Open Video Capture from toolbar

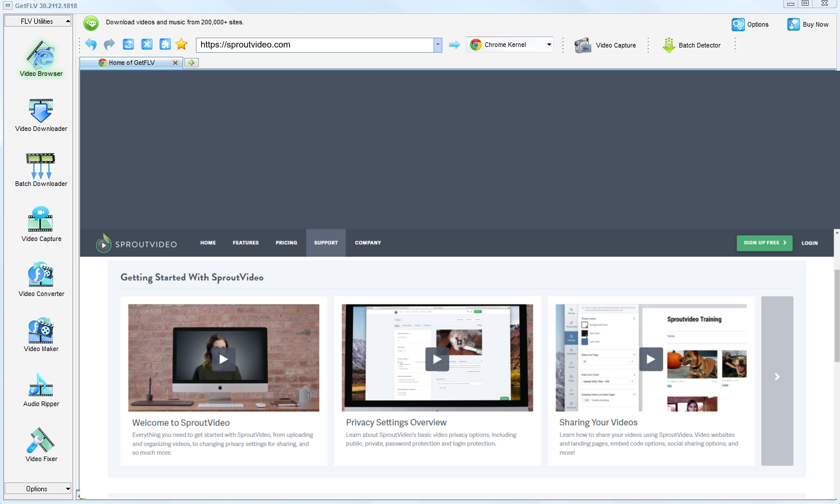(605, 45)
